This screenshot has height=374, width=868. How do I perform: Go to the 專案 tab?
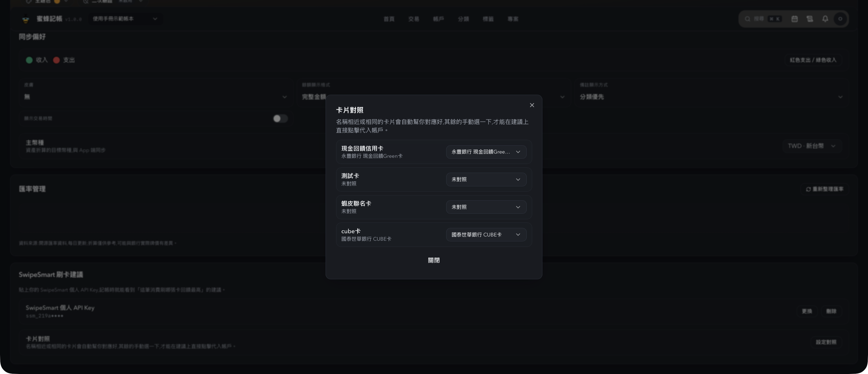pyautogui.click(x=513, y=19)
